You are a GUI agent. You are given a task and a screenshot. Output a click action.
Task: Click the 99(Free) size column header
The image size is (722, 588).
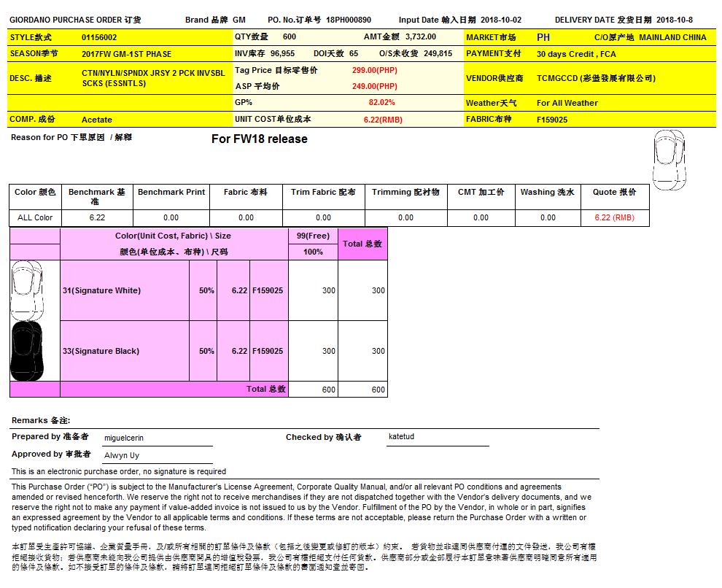pos(313,236)
